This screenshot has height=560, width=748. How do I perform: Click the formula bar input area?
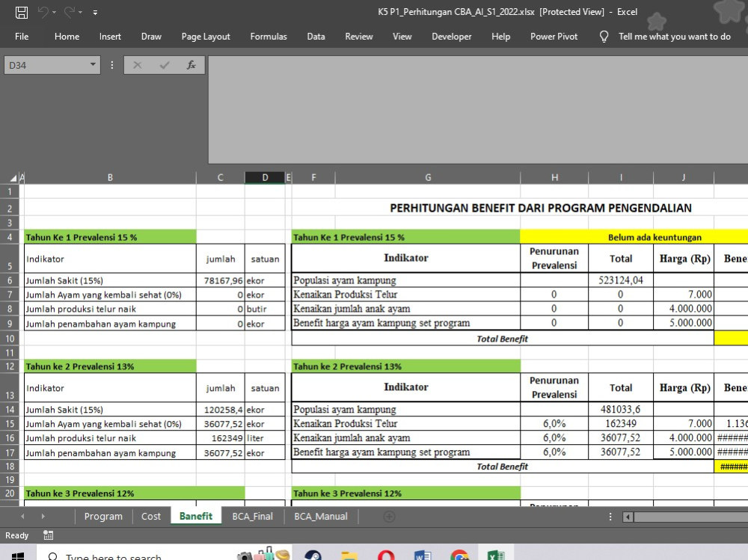(x=478, y=110)
